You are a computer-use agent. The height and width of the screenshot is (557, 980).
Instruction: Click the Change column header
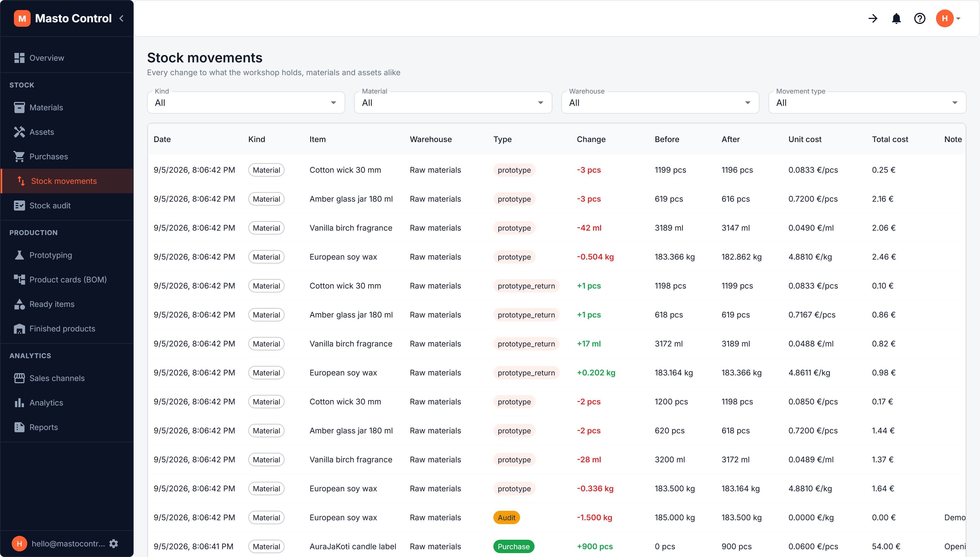click(591, 139)
